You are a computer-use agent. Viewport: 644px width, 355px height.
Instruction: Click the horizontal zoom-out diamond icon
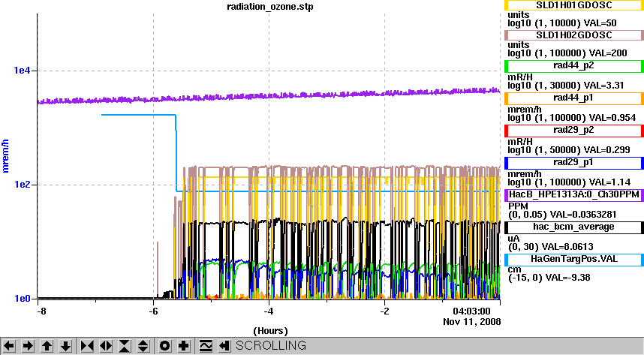(x=106, y=346)
